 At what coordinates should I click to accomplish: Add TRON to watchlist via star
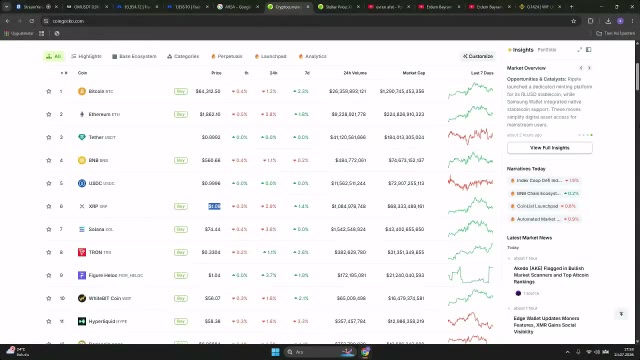click(x=49, y=252)
